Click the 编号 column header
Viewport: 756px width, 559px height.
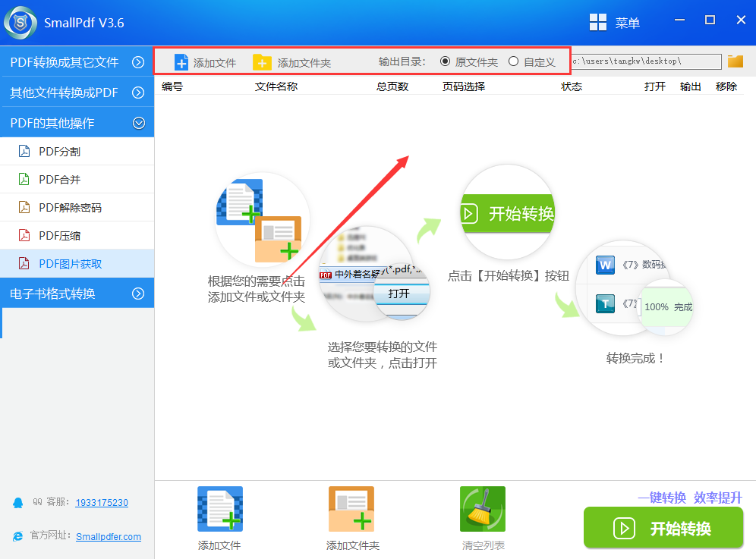[172, 86]
